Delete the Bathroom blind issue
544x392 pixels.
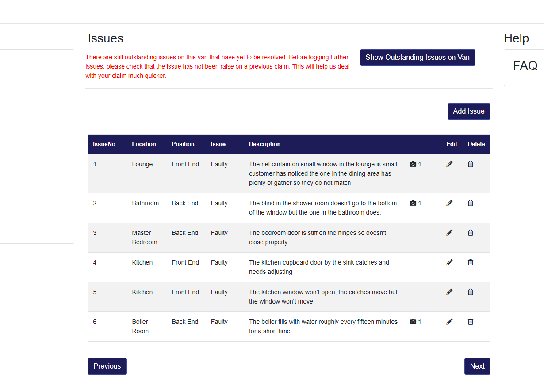click(471, 203)
